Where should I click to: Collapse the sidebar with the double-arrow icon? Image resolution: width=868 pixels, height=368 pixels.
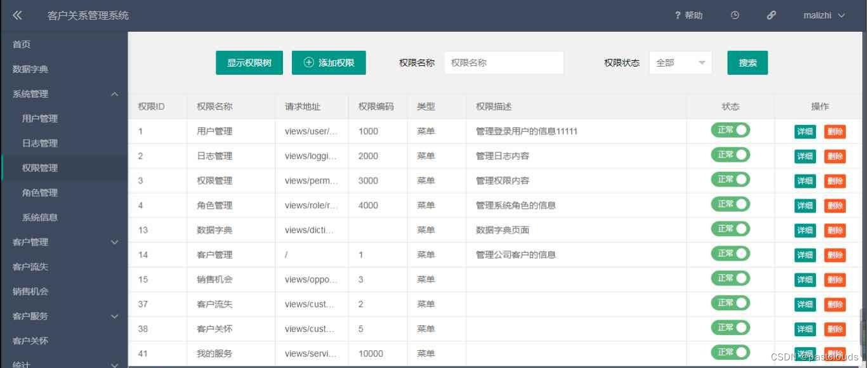[x=17, y=15]
